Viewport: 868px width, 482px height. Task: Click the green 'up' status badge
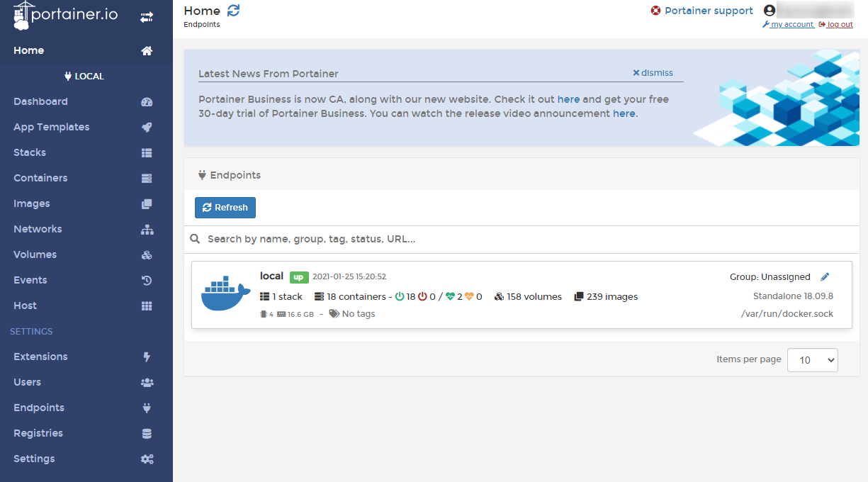298,277
